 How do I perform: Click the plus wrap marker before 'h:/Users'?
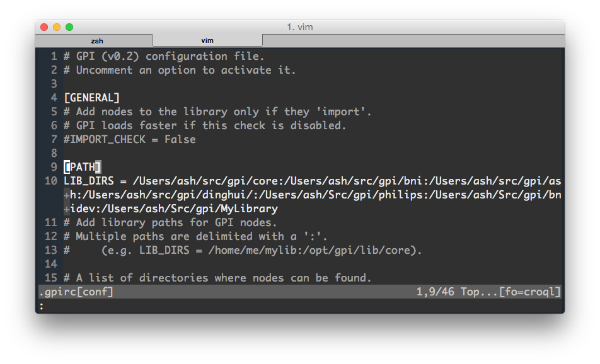coord(67,195)
